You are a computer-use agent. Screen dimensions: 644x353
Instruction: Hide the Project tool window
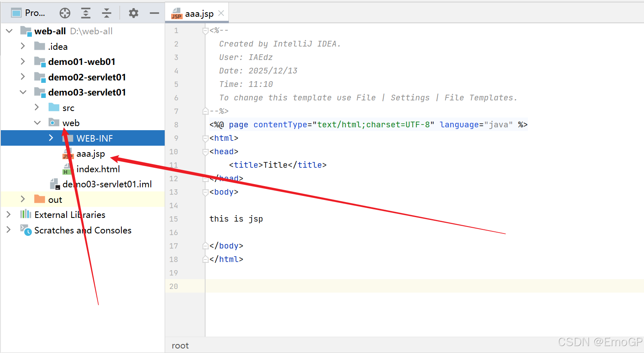point(154,13)
